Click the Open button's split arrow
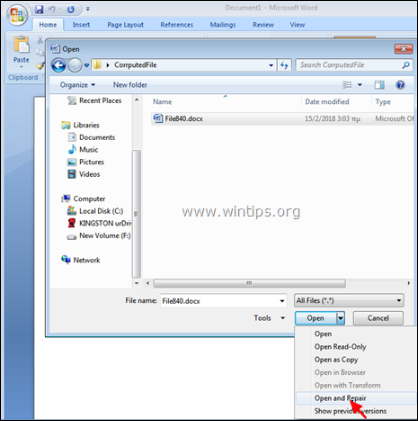The height and width of the screenshot is (421, 418). coord(340,318)
